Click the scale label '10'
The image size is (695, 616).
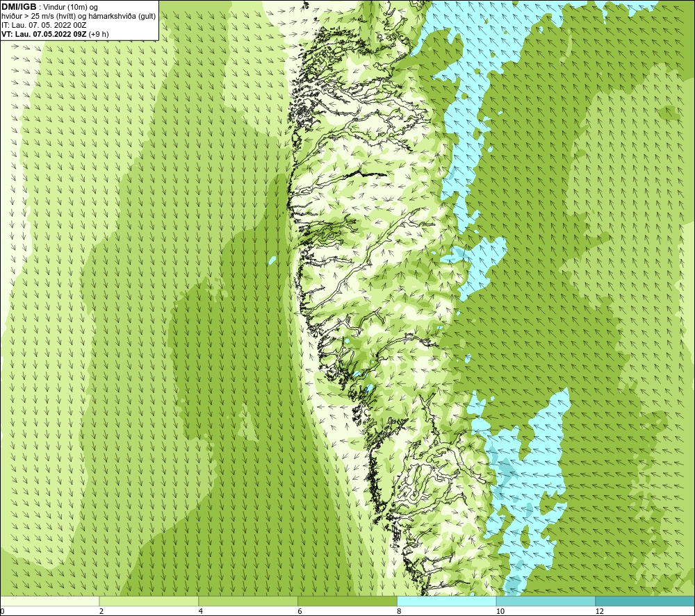500,611
